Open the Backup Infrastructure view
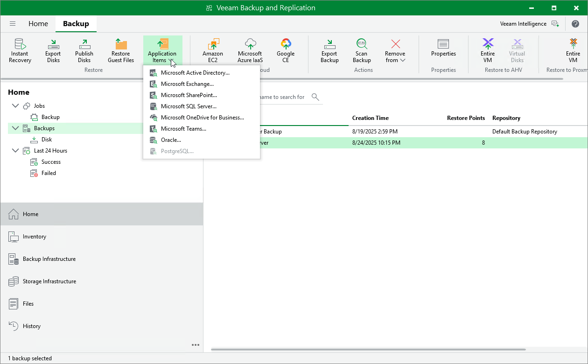Image resolution: width=588 pixels, height=364 pixels. point(49,259)
